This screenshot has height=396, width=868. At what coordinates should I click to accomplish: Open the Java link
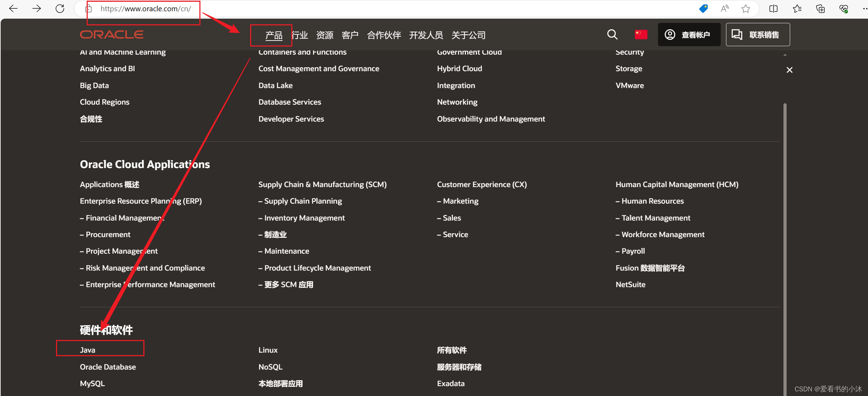click(87, 350)
